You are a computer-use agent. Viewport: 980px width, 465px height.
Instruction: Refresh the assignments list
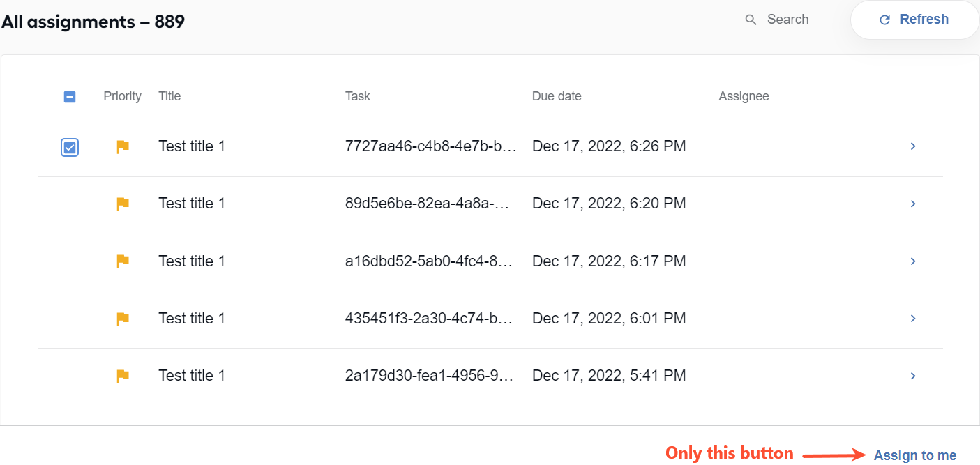point(914,20)
